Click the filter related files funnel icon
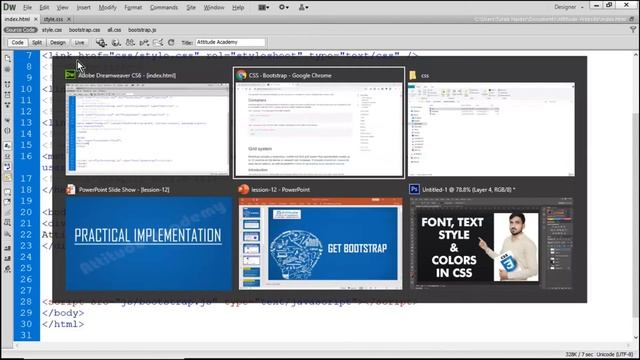The height and width of the screenshot is (360, 640). (x=633, y=30)
